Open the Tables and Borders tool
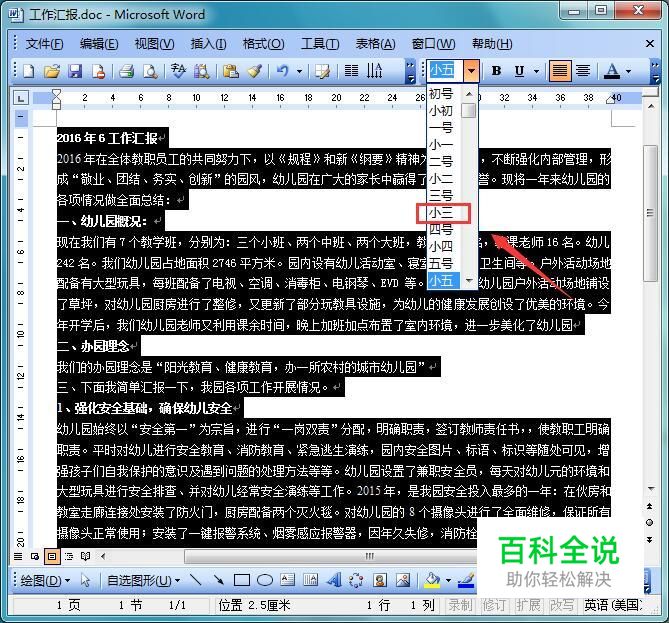Viewport: 669px width, 623px height. (x=323, y=71)
